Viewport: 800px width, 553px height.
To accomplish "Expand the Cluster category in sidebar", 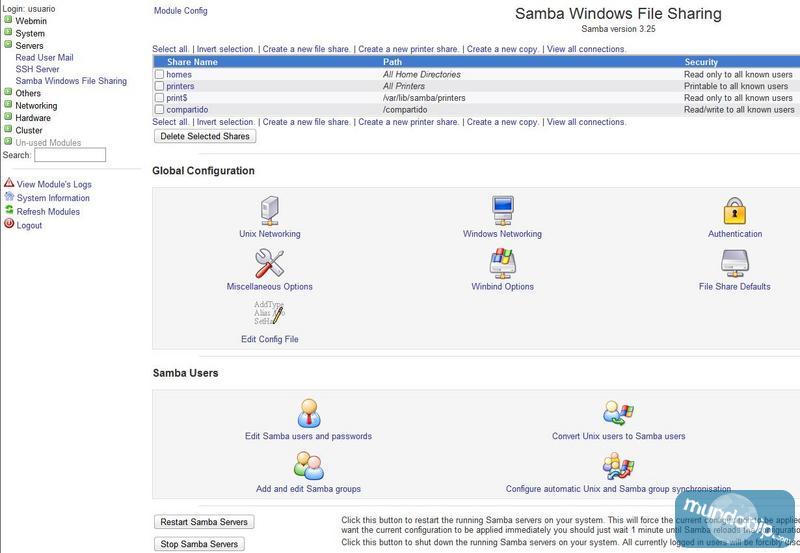I will [8, 129].
